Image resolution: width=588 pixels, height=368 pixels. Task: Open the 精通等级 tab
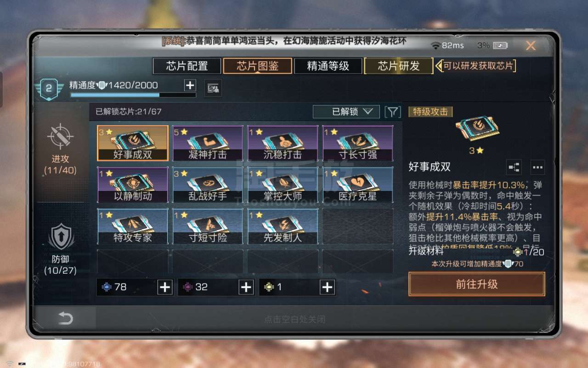pos(328,66)
